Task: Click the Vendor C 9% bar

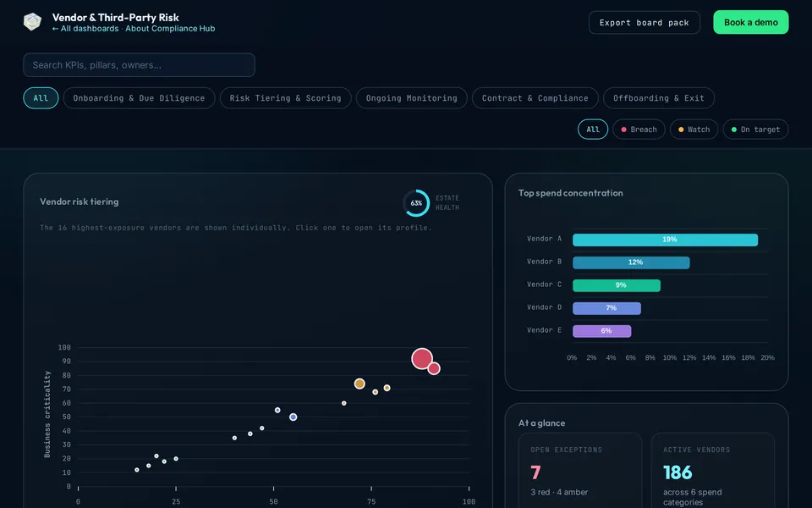Action: tap(617, 285)
